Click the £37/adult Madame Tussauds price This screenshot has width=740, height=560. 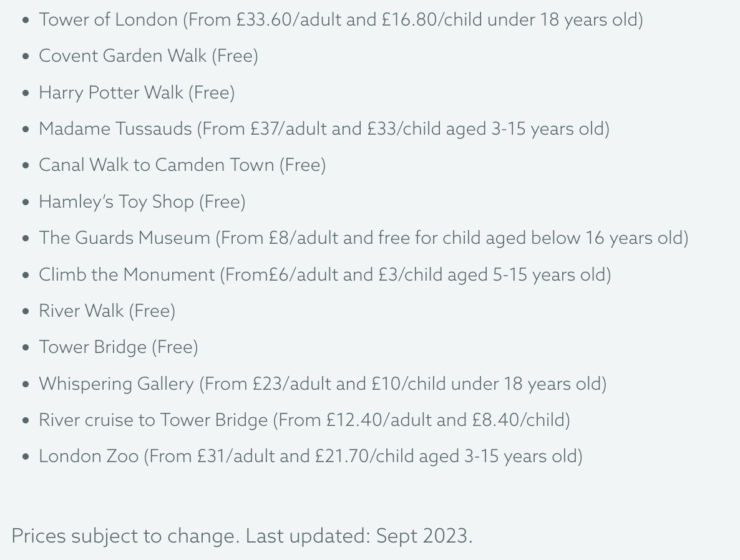pos(288,129)
